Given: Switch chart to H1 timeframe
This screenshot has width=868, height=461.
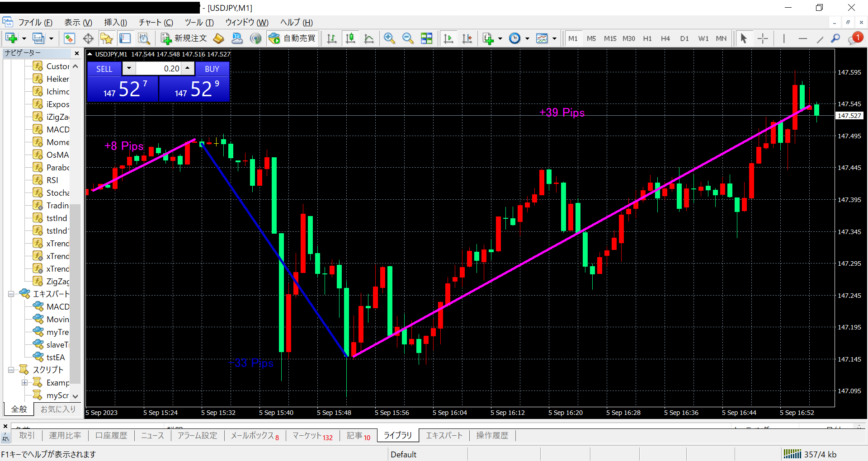Looking at the screenshot, I should click(x=647, y=38).
